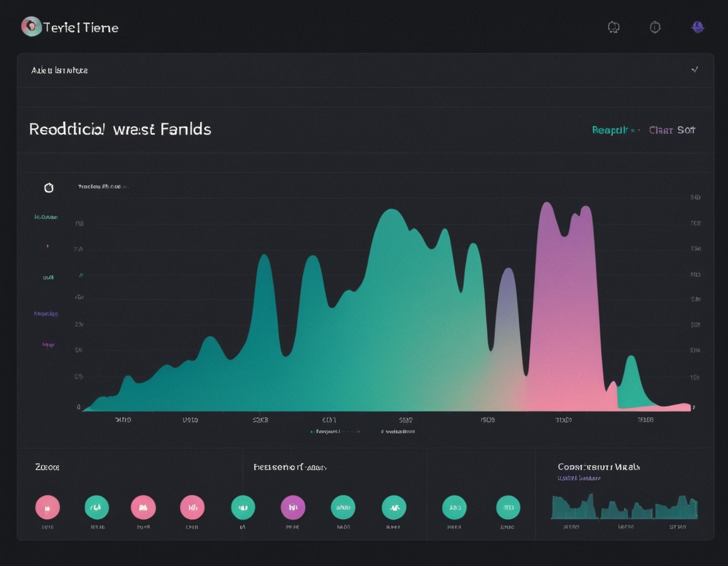This screenshot has height=566, width=728.
Task: Click the teal circle labeled STD
Action: (x=508, y=507)
